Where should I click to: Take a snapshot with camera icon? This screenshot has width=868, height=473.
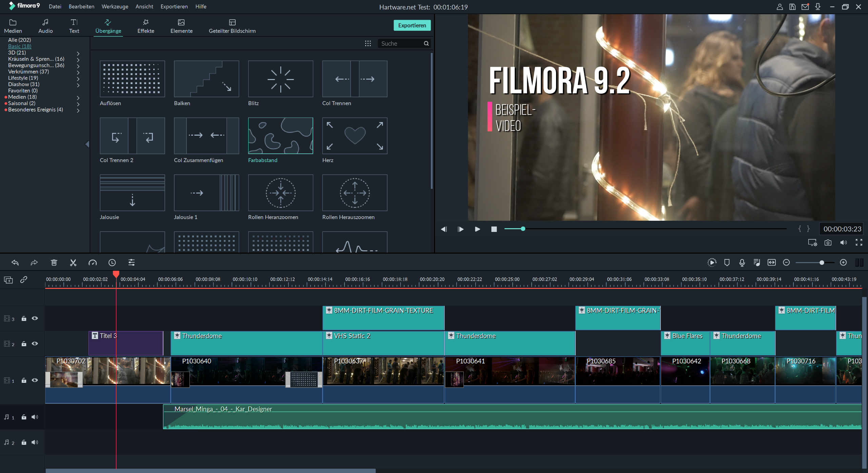[828, 242]
